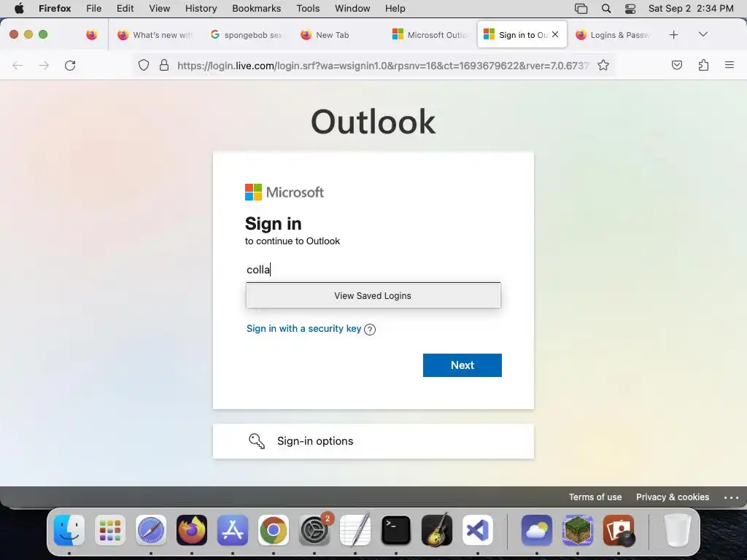Reload the current page
The height and width of the screenshot is (560, 747).
point(70,65)
